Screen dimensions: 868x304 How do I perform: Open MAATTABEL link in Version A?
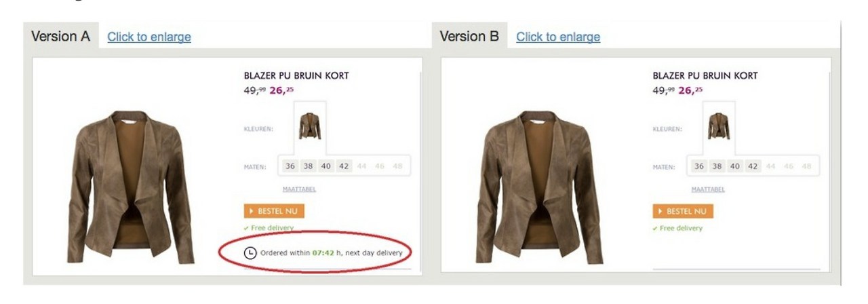(x=299, y=189)
